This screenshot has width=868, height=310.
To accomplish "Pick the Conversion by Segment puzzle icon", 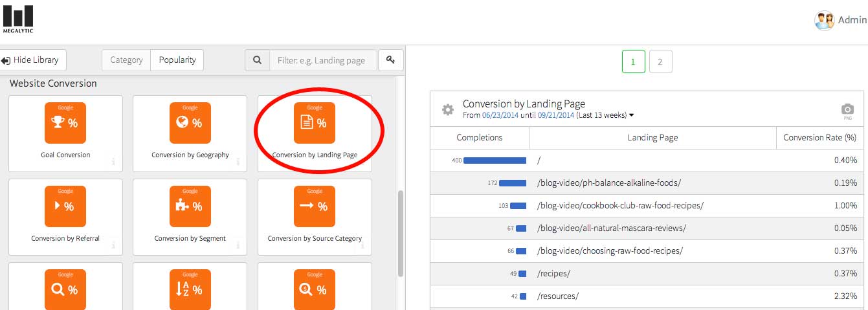I will (x=190, y=206).
